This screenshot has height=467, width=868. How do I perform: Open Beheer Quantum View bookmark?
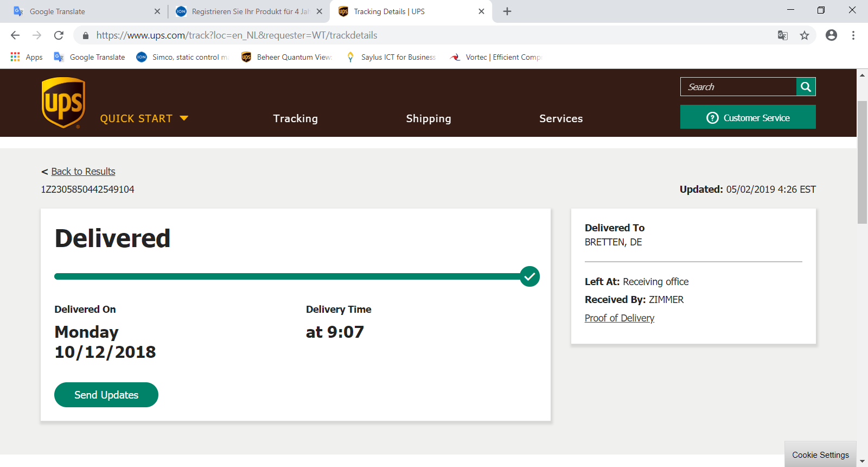286,57
